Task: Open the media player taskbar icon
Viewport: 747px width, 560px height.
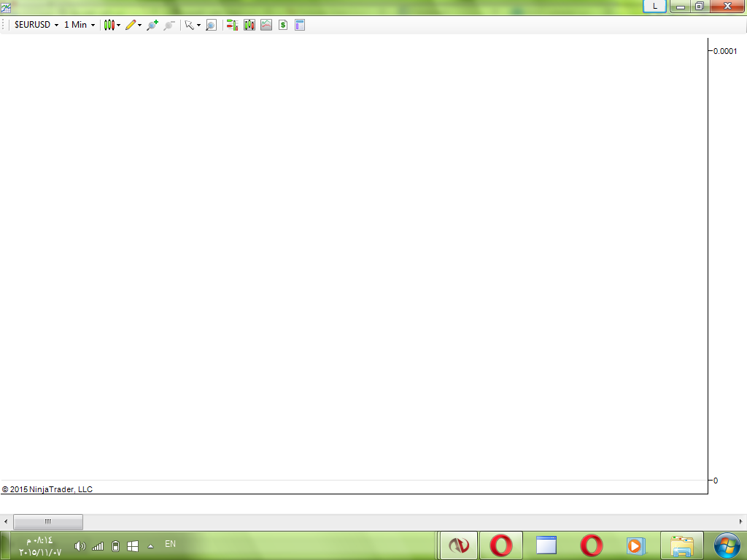Action: (x=636, y=545)
